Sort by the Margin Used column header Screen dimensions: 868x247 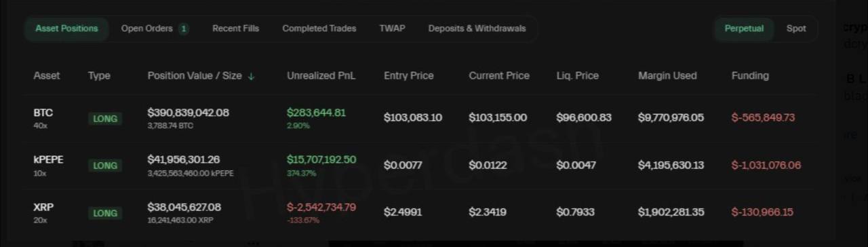click(x=667, y=76)
